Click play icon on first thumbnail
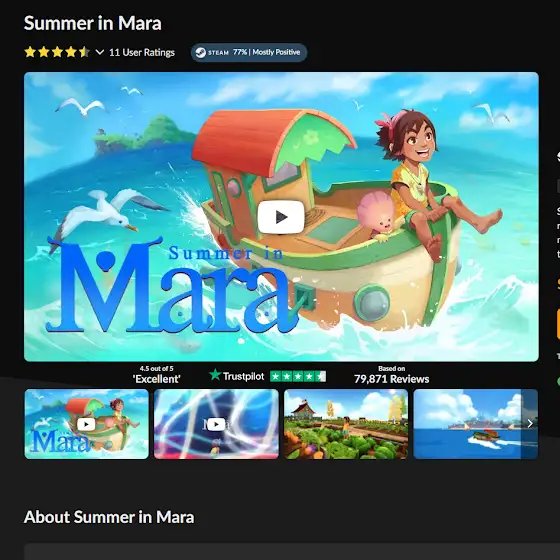 (86, 424)
